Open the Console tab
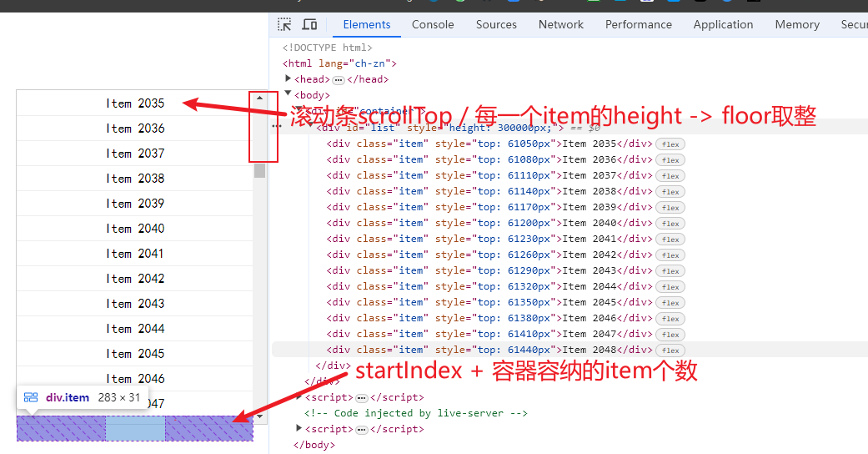The image size is (868, 454). click(x=433, y=24)
